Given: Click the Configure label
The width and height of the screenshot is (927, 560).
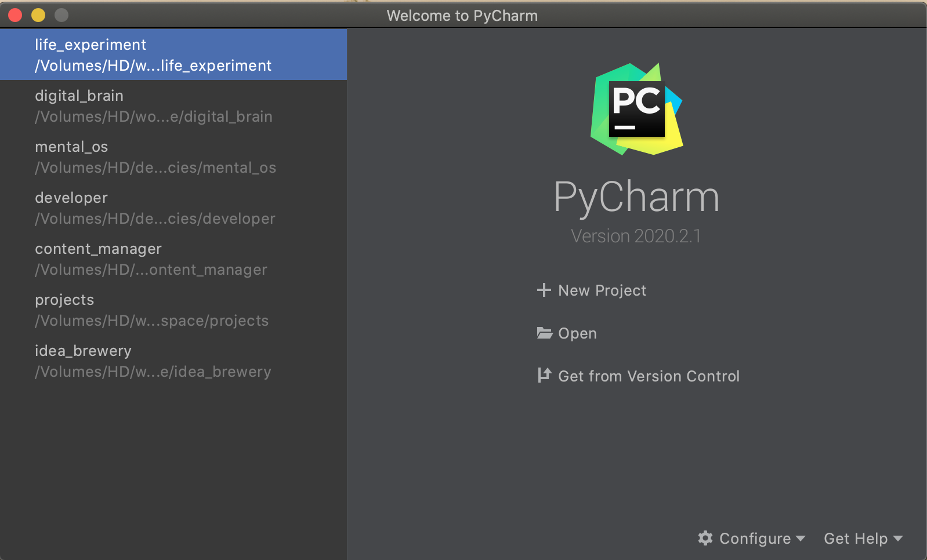Looking at the screenshot, I should tap(755, 539).
